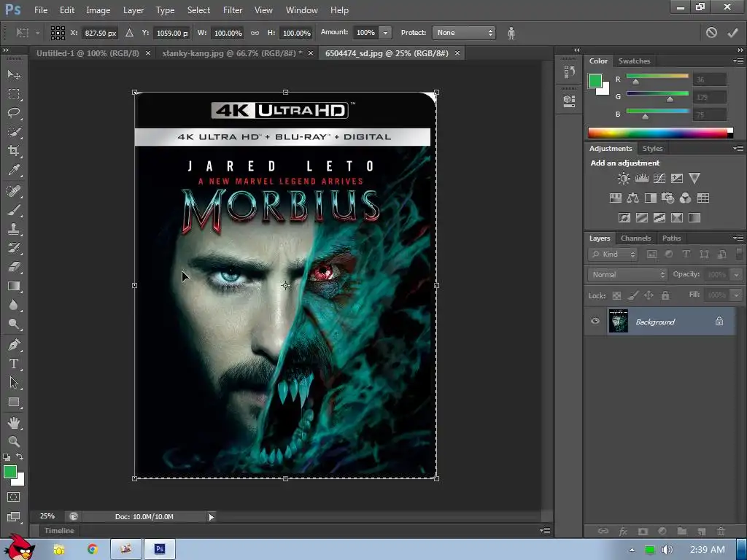This screenshot has height=560, width=747.
Task: Open the Image menu
Action: coord(98,10)
